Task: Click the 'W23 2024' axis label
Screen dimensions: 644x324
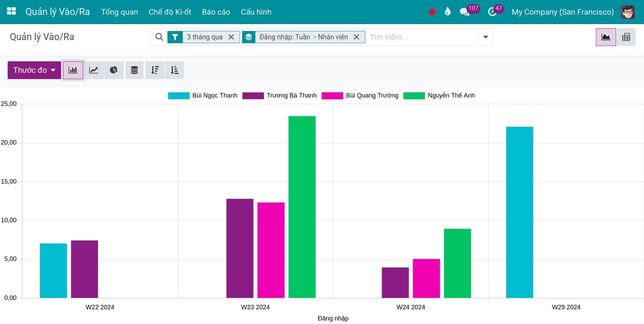Action: coord(255,307)
